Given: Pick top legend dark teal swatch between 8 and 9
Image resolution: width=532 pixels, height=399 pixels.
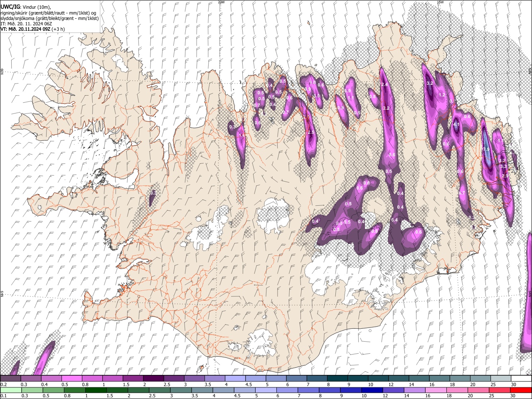Looking at the screenshot, I should coord(337,379).
